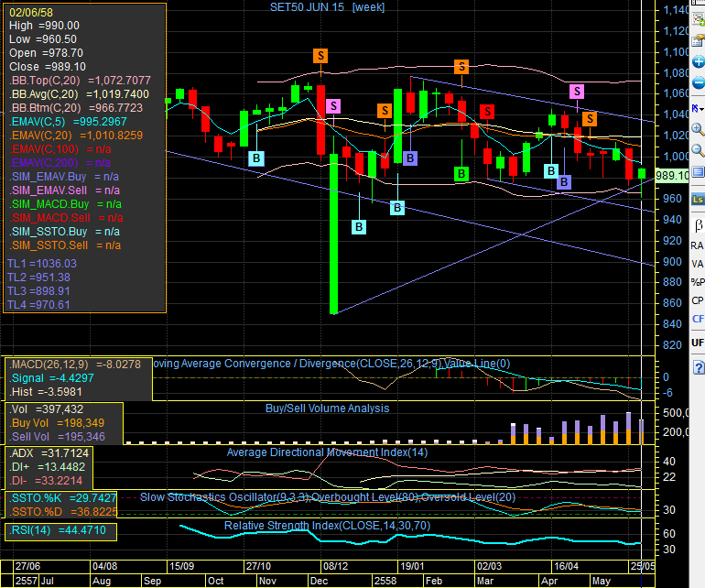Zoom in with the magnifier plus icon
This screenshot has width=705, height=588.
tap(699, 130)
